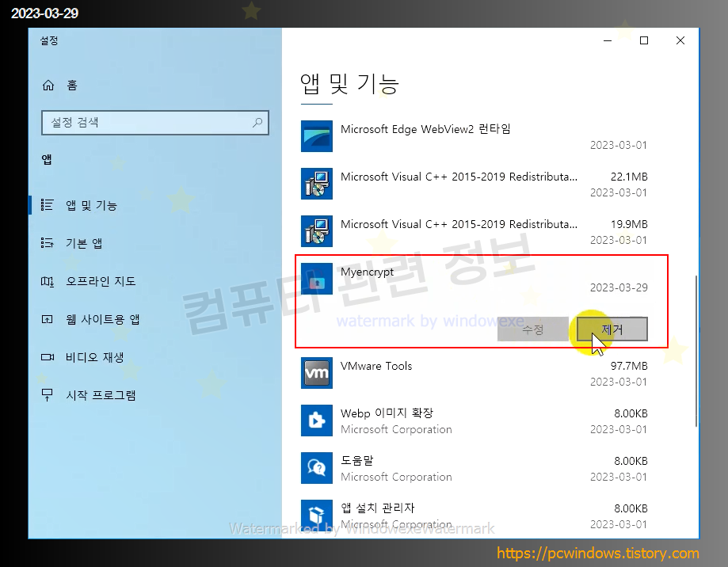Click the 시작 프로그램 sidebar icon

[x=48, y=395]
